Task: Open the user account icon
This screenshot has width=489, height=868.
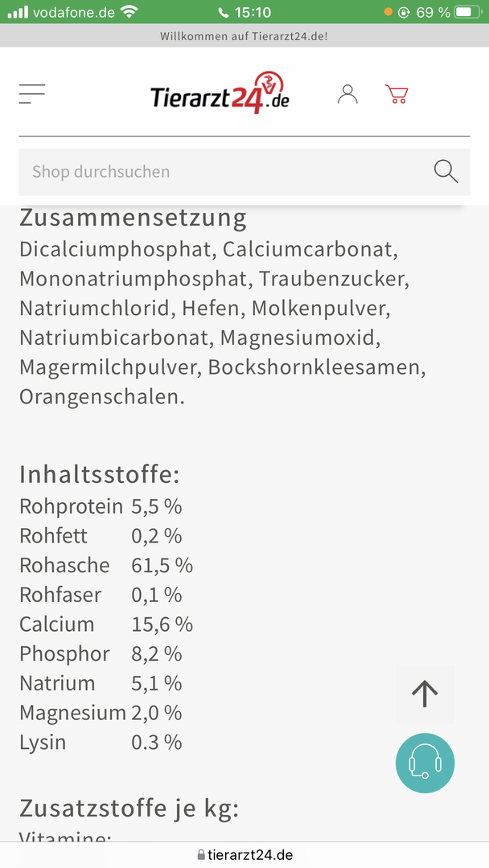Action: pyautogui.click(x=347, y=94)
